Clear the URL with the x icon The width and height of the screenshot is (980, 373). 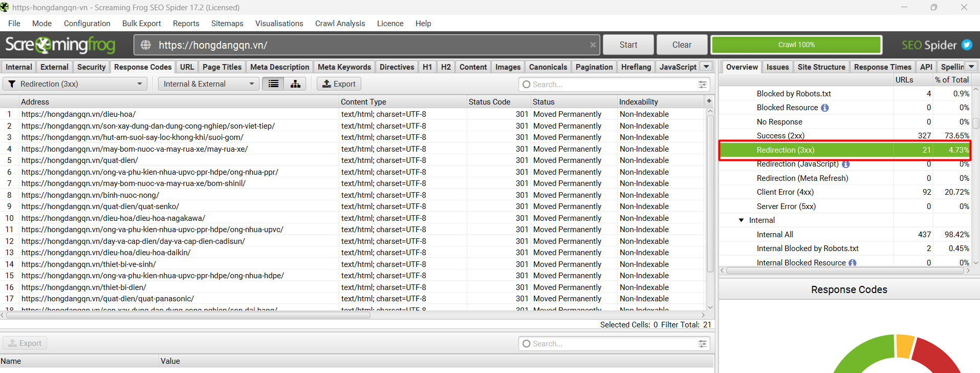click(x=593, y=45)
